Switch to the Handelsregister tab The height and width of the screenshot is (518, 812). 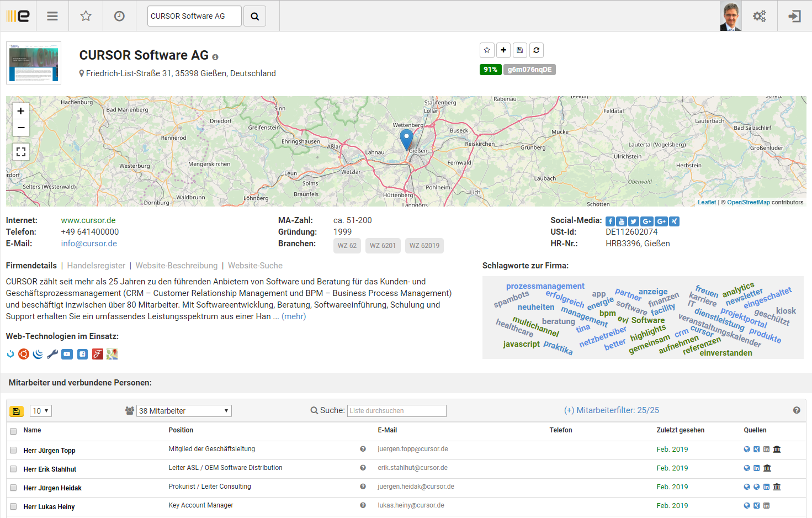pos(96,266)
